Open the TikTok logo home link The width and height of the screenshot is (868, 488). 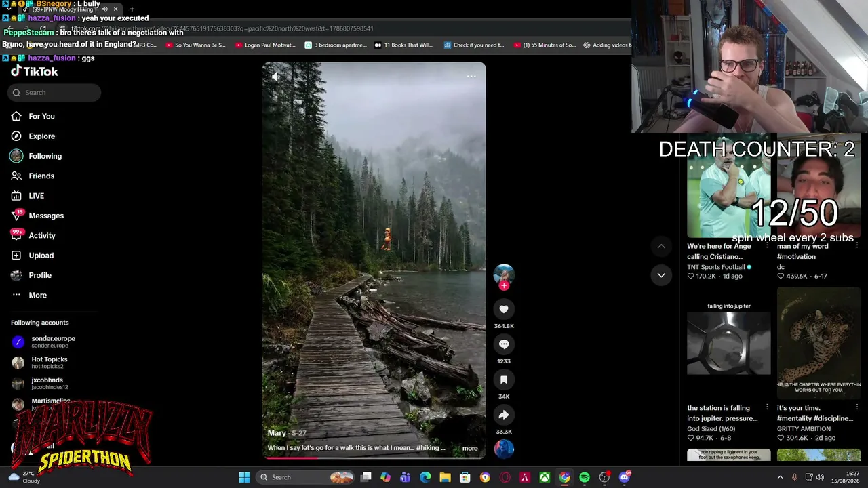pyautogui.click(x=35, y=71)
